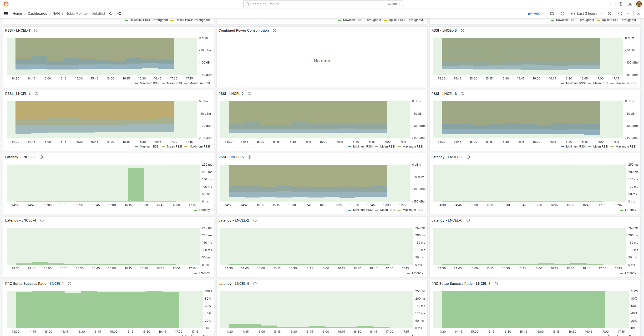Open the plus new-item dropdown
Screen dimensions: 644x336
pos(608,4)
